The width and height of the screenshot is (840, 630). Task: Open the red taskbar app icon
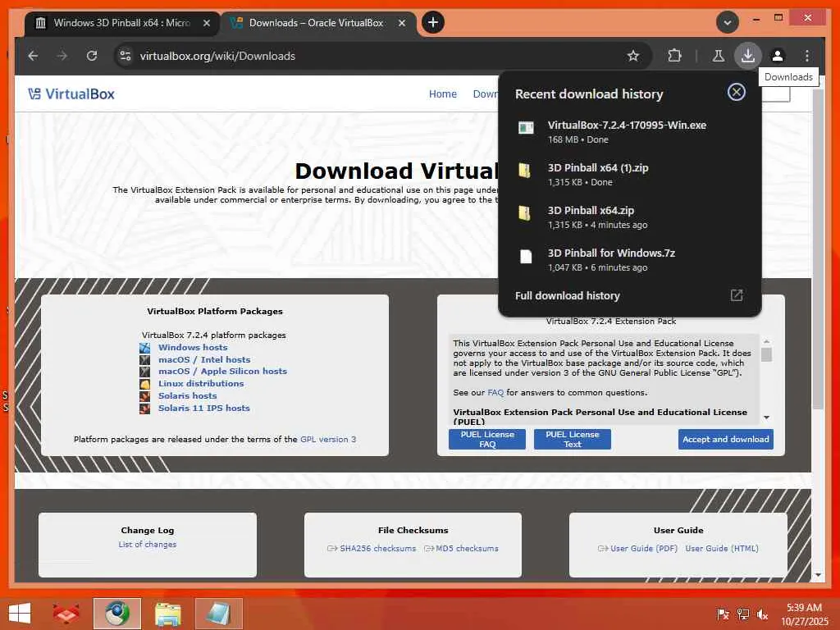tap(66, 614)
